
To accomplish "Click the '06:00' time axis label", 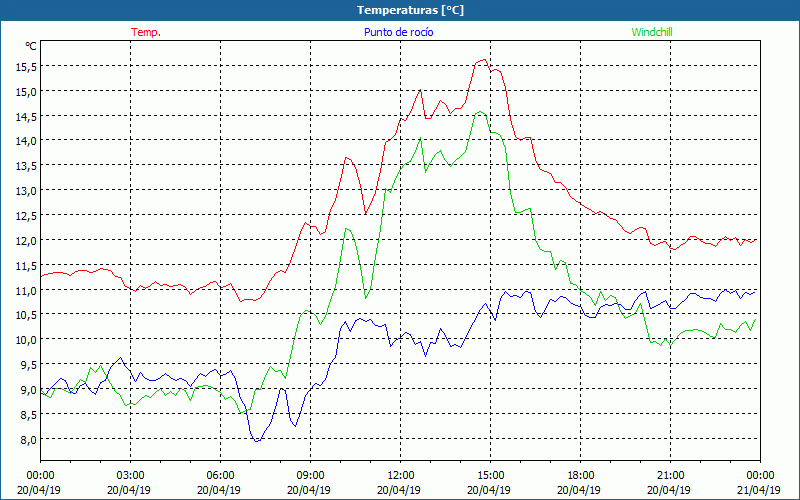I will [x=220, y=476].
